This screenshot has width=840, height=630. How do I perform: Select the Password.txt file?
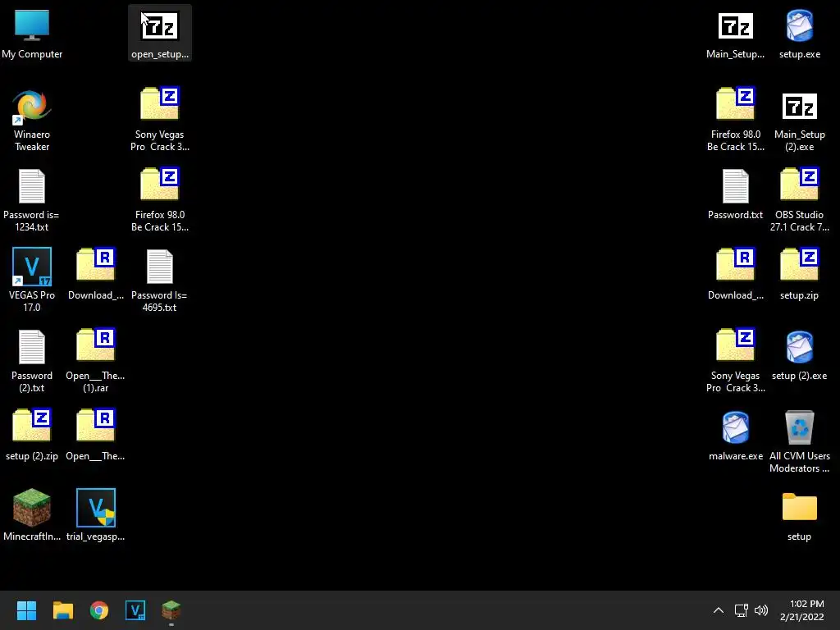(x=735, y=194)
